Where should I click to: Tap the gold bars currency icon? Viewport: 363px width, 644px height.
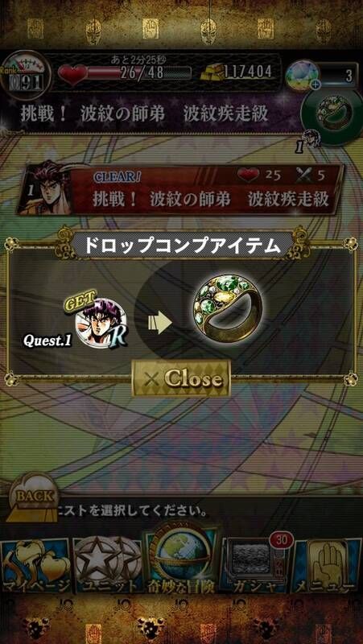tap(212, 73)
